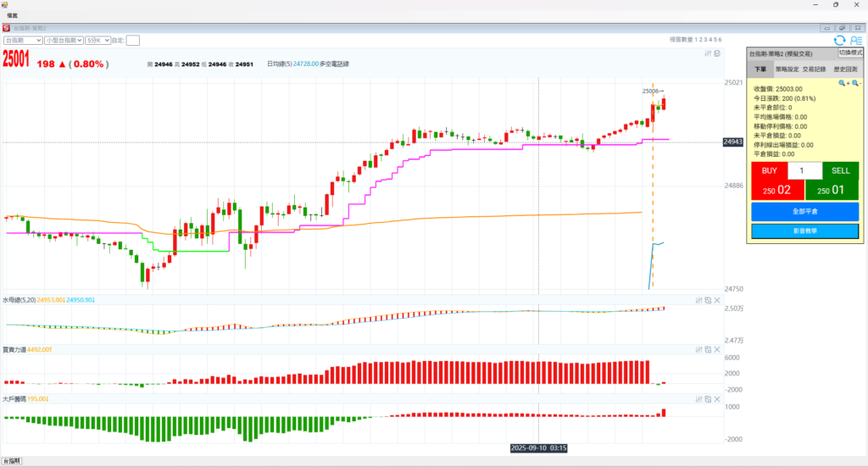Click the 25006 high price annotation
The image size is (868, 467).
coord(653,92)
